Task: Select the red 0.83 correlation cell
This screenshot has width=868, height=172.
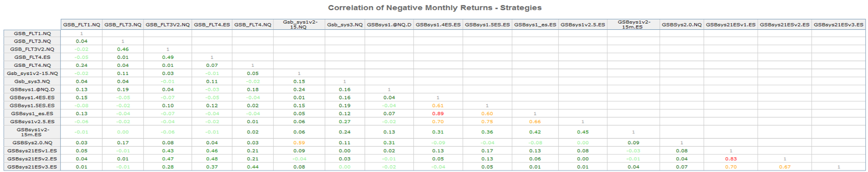Action: (x=731, y=159)
